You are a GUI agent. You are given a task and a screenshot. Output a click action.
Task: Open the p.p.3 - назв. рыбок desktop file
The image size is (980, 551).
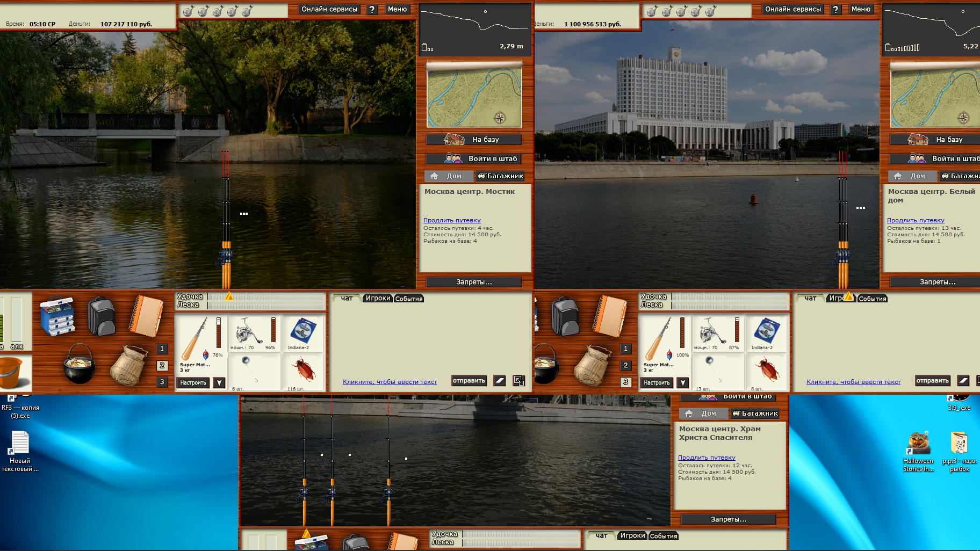[x=960, y=452]
